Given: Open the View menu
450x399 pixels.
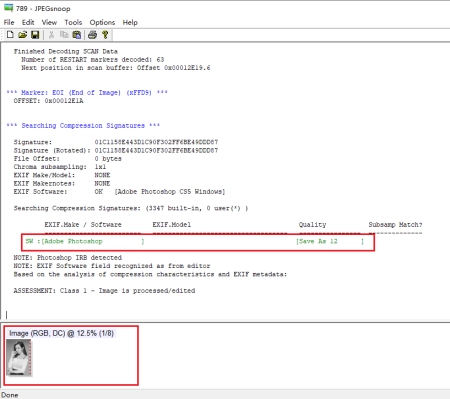Looking at the screenshot, I should 49,22.
